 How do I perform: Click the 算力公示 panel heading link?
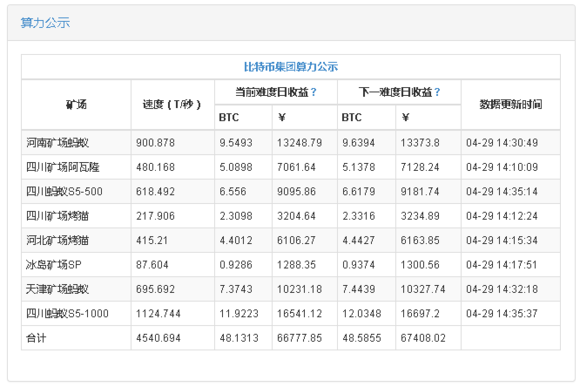pyautogui.click(x=45, y=23)
